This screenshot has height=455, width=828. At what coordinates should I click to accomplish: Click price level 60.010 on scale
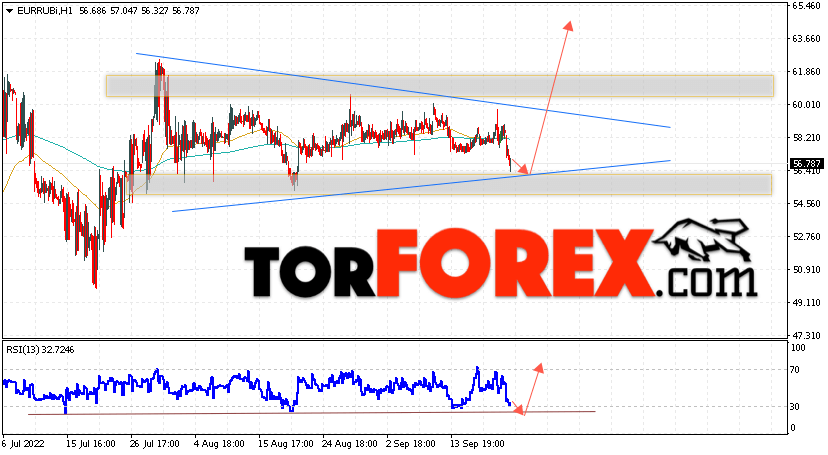click(806, 105)
